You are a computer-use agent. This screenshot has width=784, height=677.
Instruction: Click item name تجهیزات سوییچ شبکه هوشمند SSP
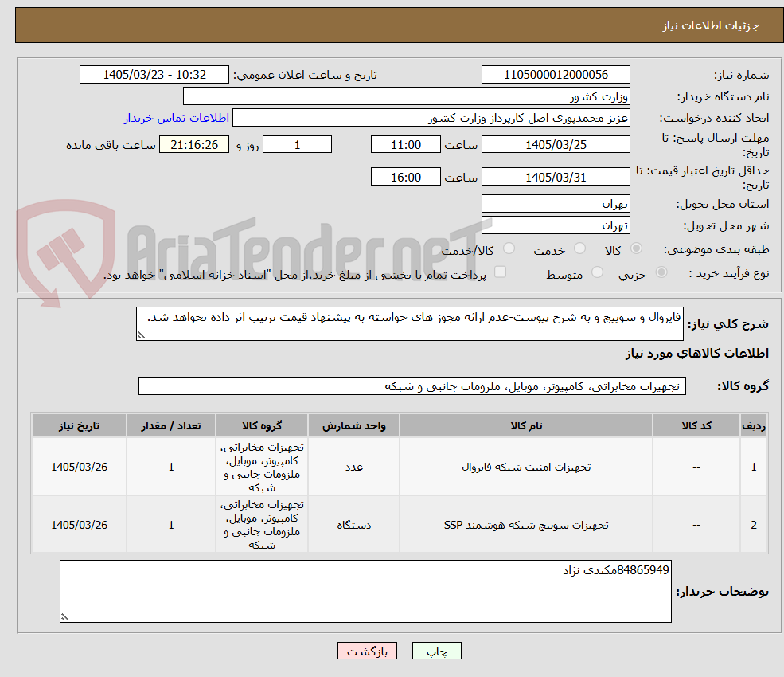526,525
